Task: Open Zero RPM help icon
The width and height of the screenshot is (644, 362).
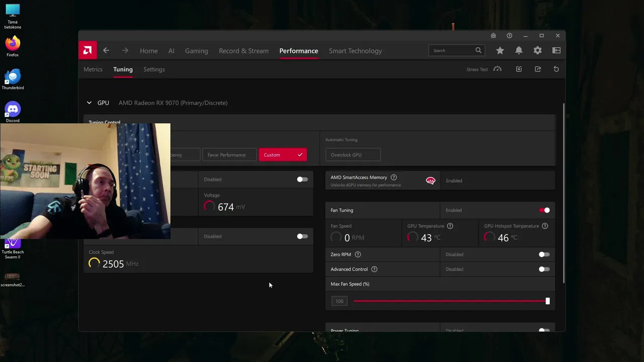Action: click(358, 254)
